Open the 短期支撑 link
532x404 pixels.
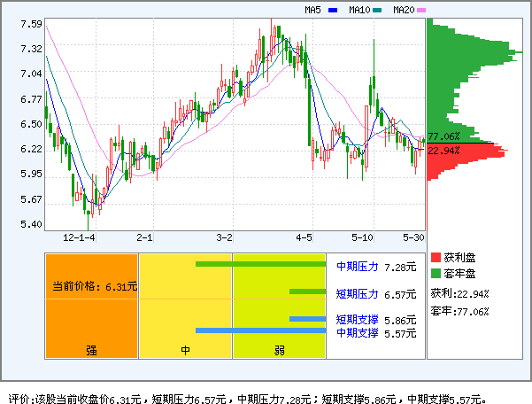[x=357, y=319]
